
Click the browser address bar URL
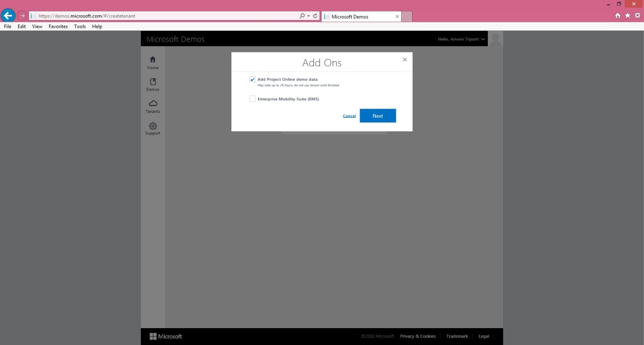[x=164, y=16]
